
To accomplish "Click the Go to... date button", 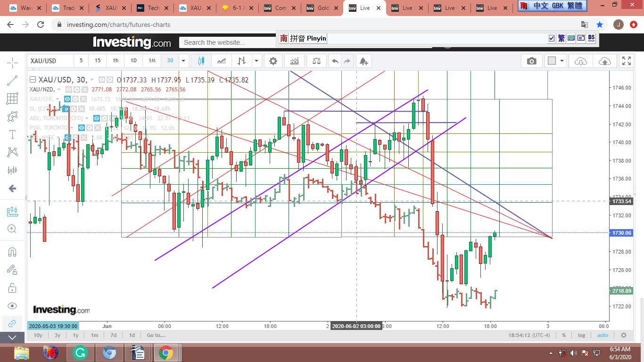I will pyautogui.click(x=156, y=335).
